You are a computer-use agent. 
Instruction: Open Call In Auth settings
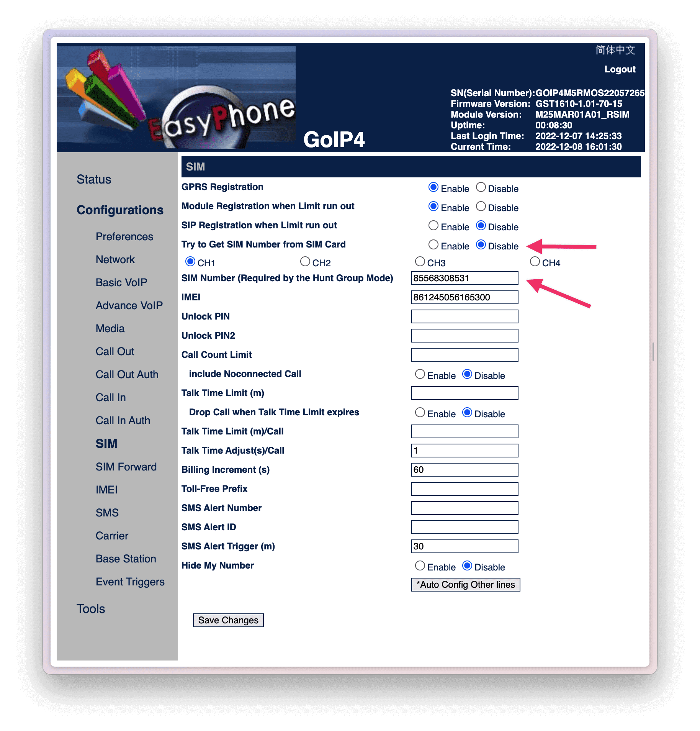coord(123,421)
